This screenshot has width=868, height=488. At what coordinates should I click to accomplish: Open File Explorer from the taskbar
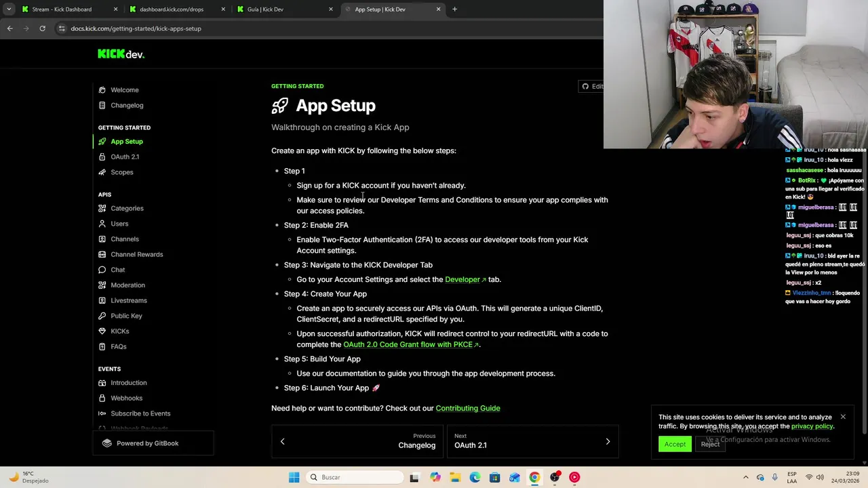tap(455, 477)
